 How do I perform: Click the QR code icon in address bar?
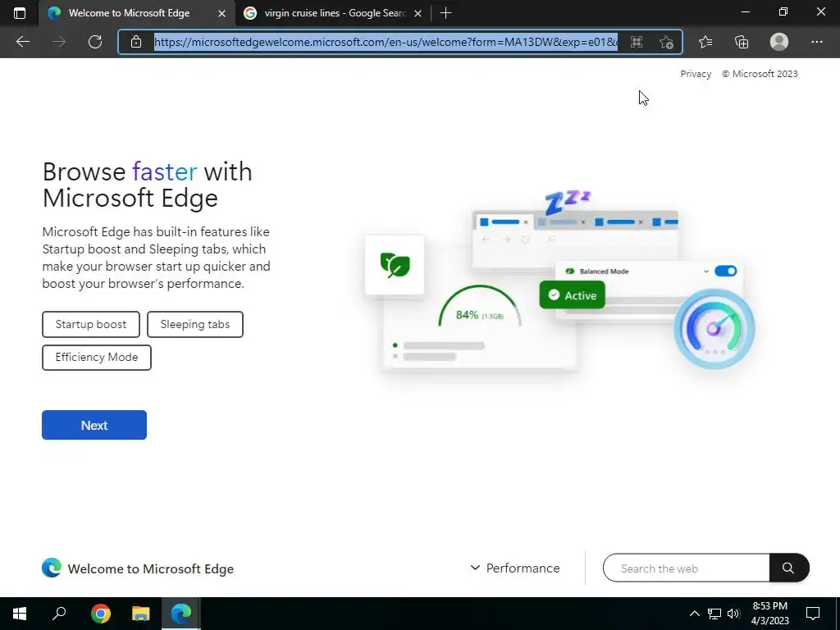[x=637, y=42]
